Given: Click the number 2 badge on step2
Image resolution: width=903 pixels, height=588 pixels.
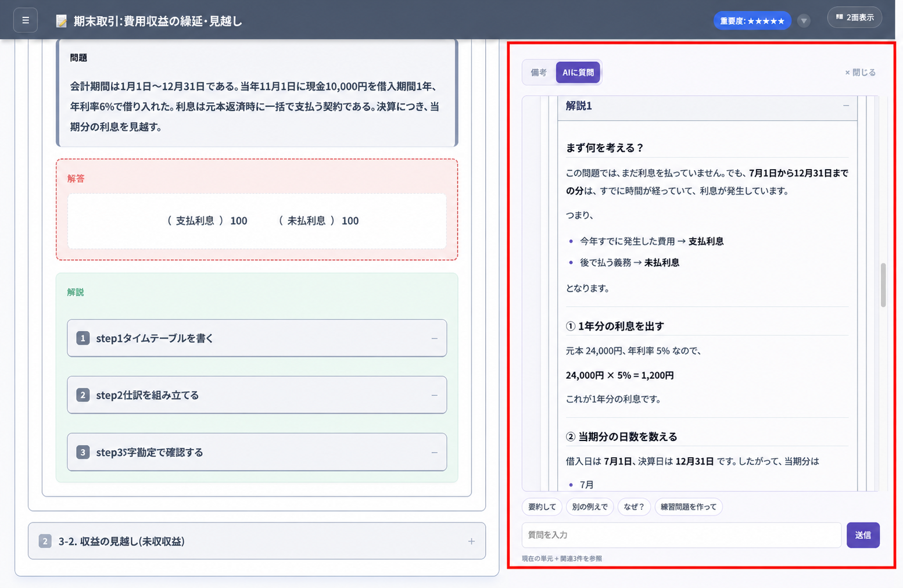Looking at the screenshot, I should 83,395.
